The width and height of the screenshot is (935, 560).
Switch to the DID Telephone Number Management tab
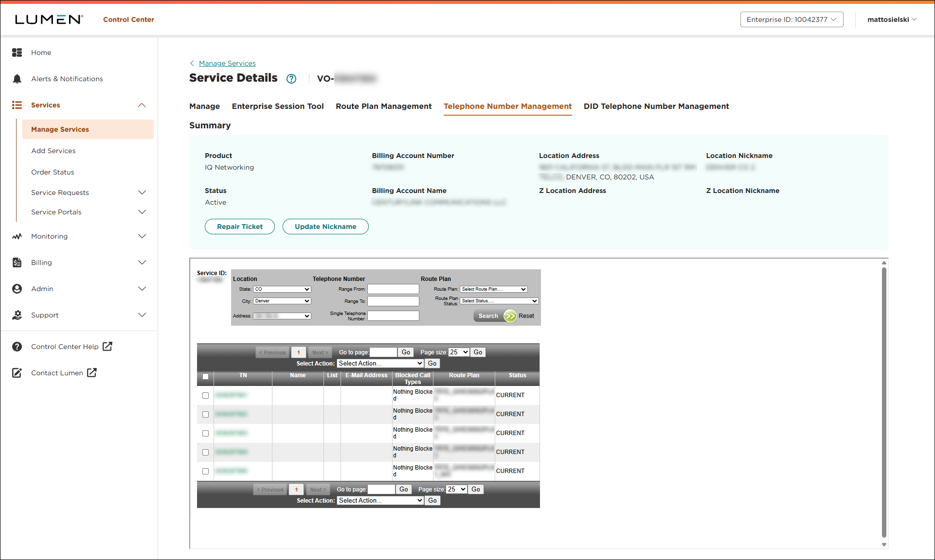(656, 106)
